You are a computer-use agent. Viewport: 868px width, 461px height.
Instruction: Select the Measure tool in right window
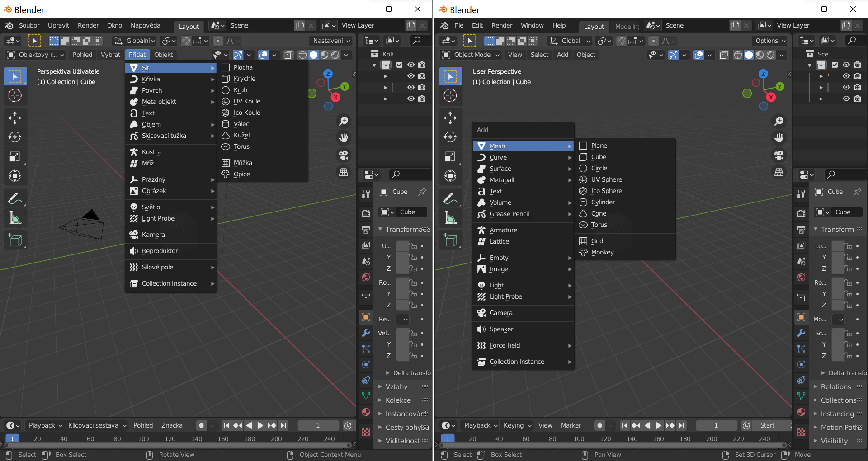coord(450,218)
